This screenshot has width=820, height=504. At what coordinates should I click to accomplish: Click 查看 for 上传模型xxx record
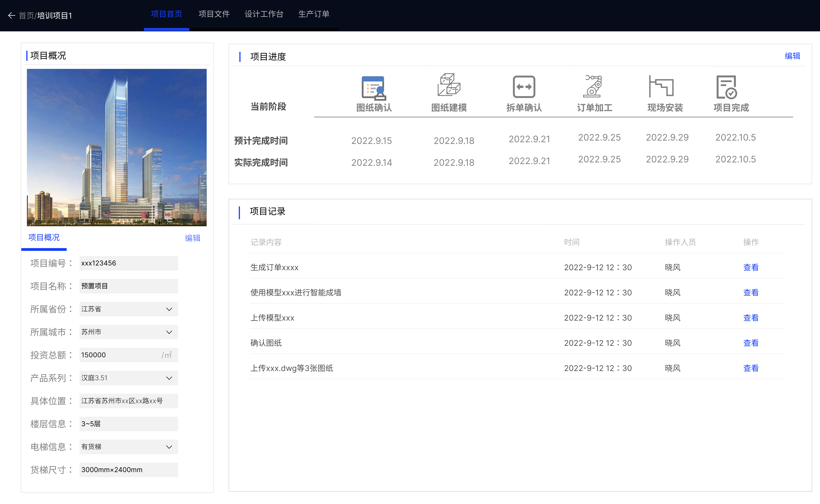[x=751, y=318]
